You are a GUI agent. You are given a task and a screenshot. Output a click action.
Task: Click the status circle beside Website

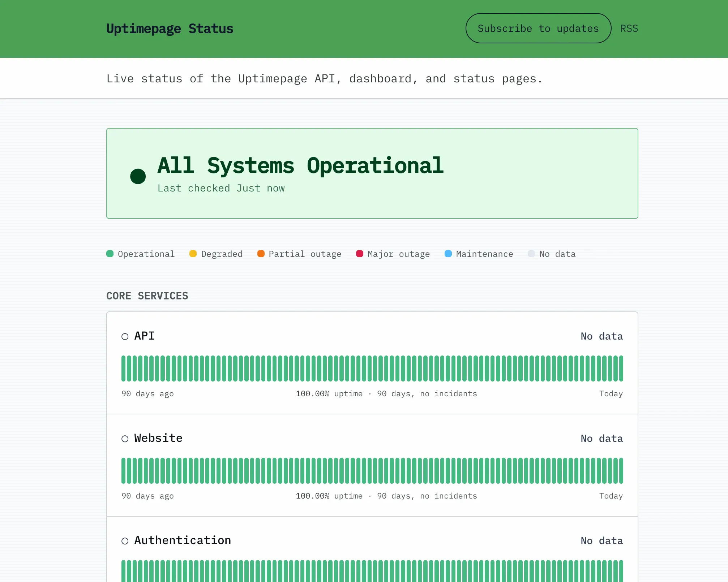point(125,439)
